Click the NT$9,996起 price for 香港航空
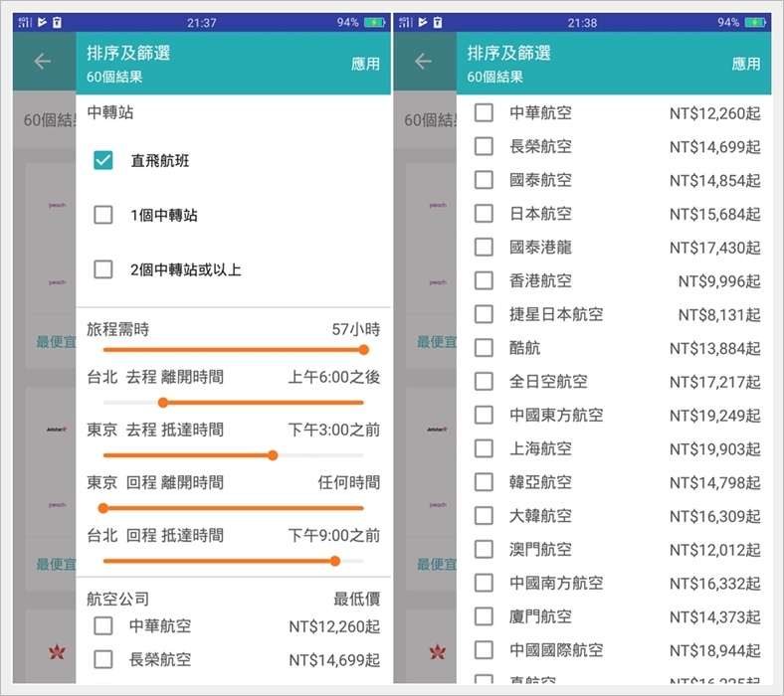The width and height of the screenshot is (784, 696). pyautogui.click(x=719, y=281)
